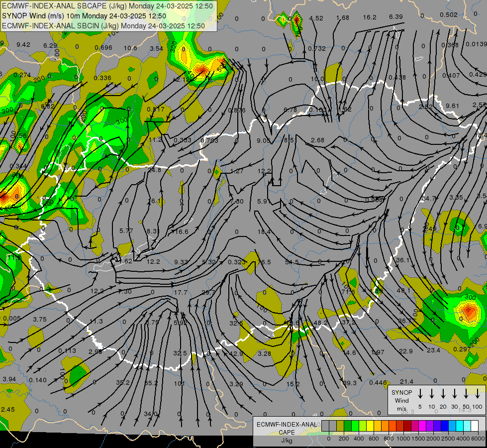Click the map value 48.2
Image resolution: width=487 pixels, height=448 pixels.
coord(320,323)
